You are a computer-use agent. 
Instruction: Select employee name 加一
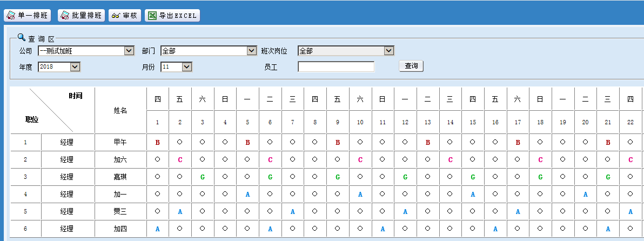pyautogui.click(x=120, y=194)
